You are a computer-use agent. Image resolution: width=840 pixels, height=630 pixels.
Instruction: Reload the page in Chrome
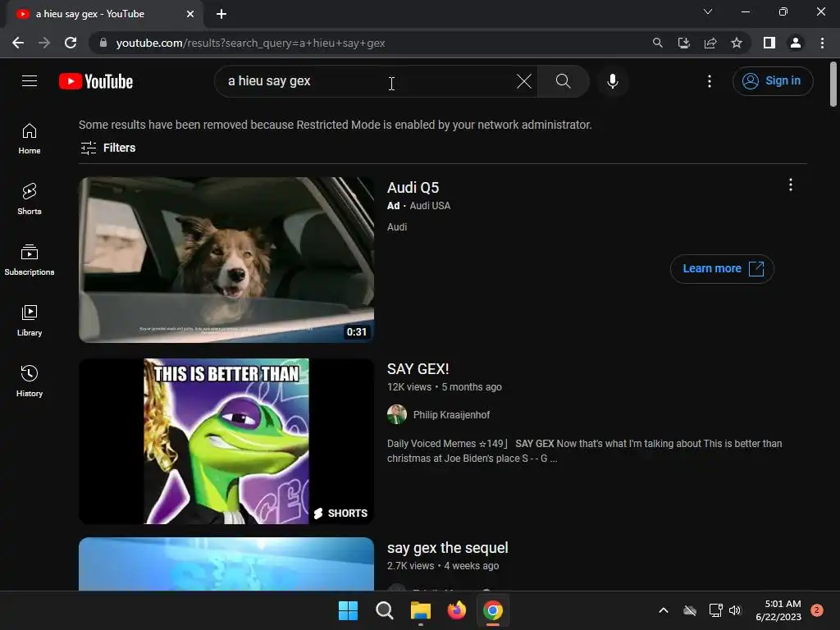[x=71, y=43]
